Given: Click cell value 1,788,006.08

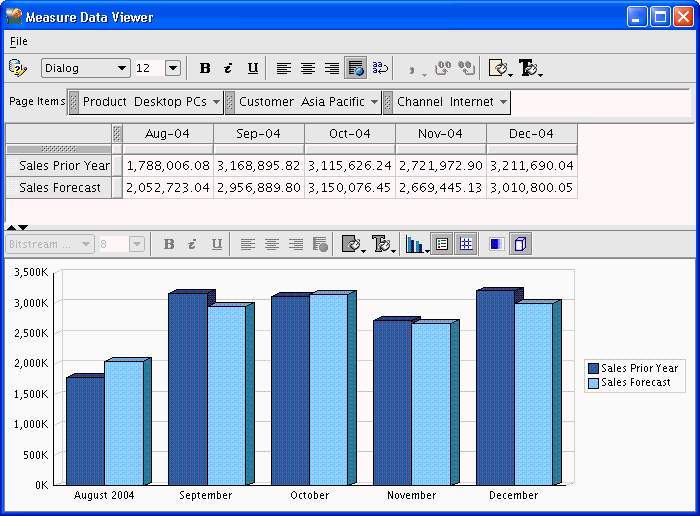Looking at the screenshot, I should [x=168, y=166].
